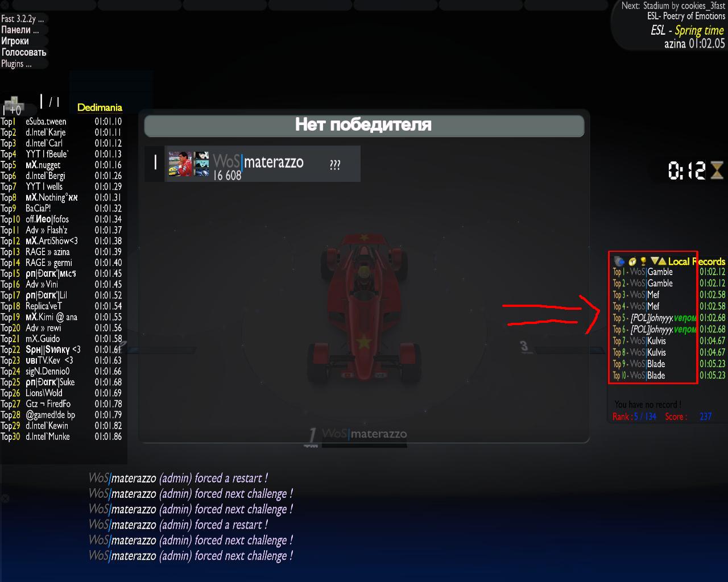Open the Игроки menu

pos(15,41)
